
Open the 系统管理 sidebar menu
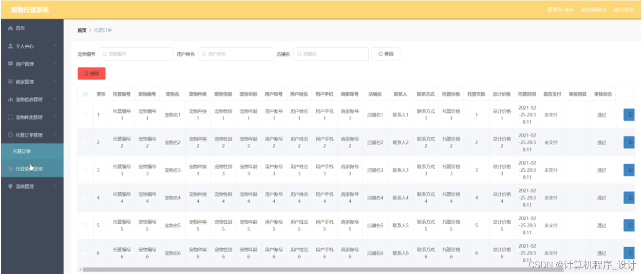pyautogui.click(x=32, y=186)
